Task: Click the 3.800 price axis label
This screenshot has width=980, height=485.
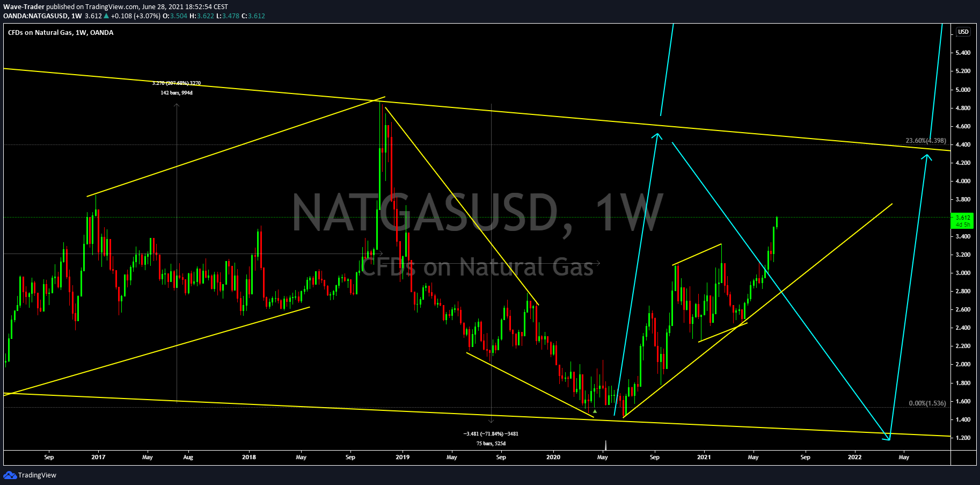Action: (x=963, y=200)
